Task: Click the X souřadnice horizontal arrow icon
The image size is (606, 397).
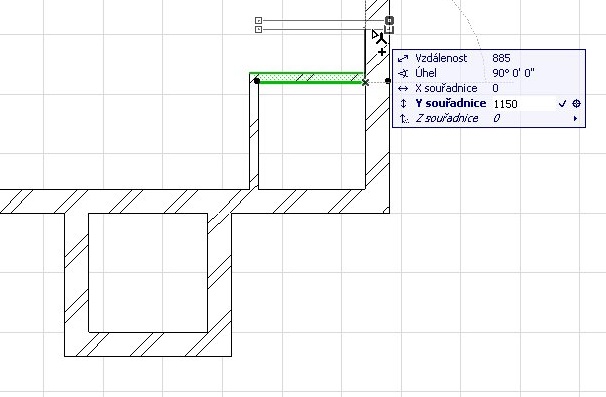Action: click(x=403, y=89)
